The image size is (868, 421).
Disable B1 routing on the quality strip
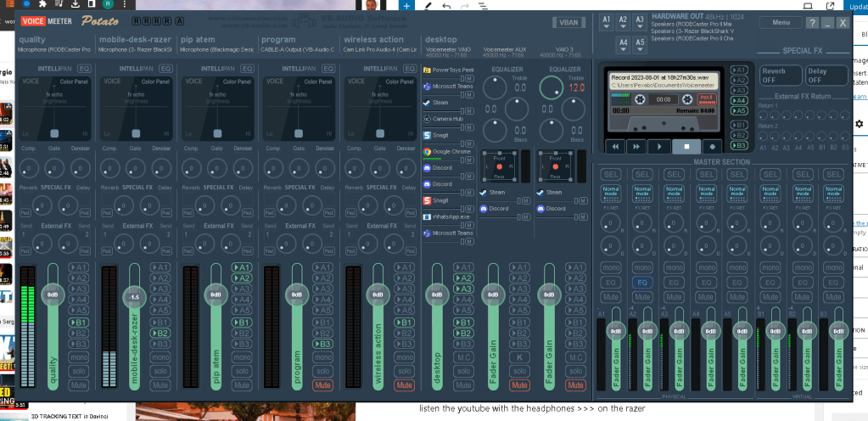tap(79, 323)
